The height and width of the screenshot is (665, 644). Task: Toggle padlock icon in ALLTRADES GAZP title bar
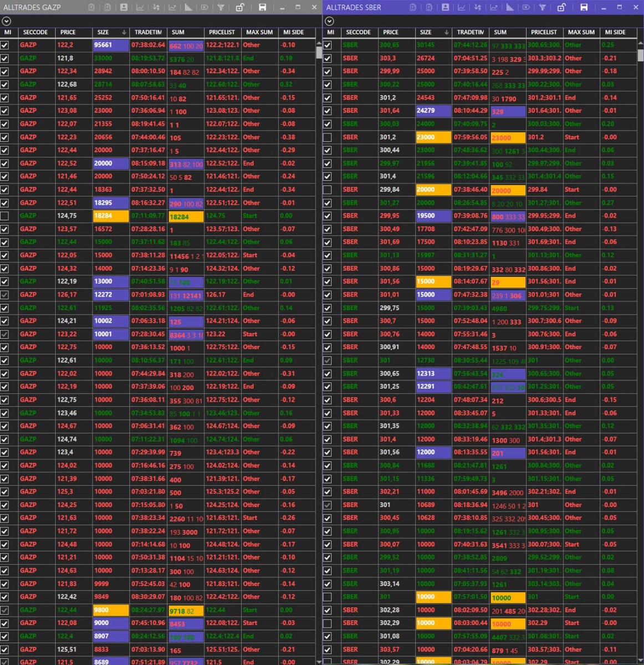[x=239, y=7]
